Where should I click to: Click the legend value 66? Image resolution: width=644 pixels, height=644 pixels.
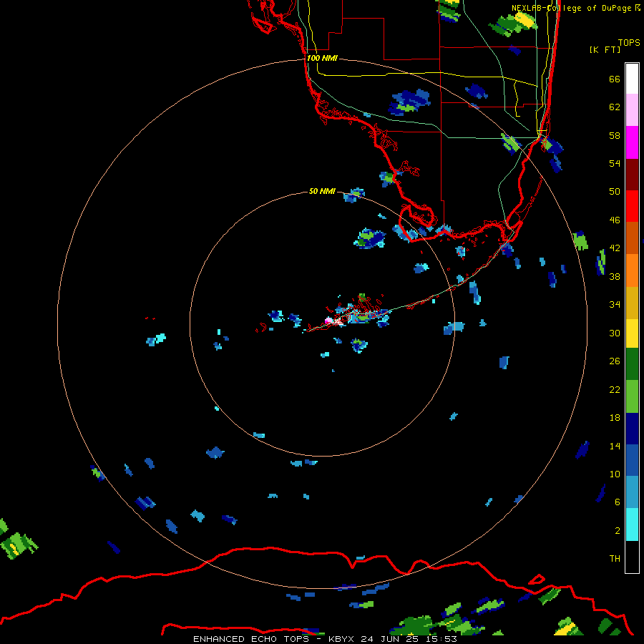pos(615,79)
